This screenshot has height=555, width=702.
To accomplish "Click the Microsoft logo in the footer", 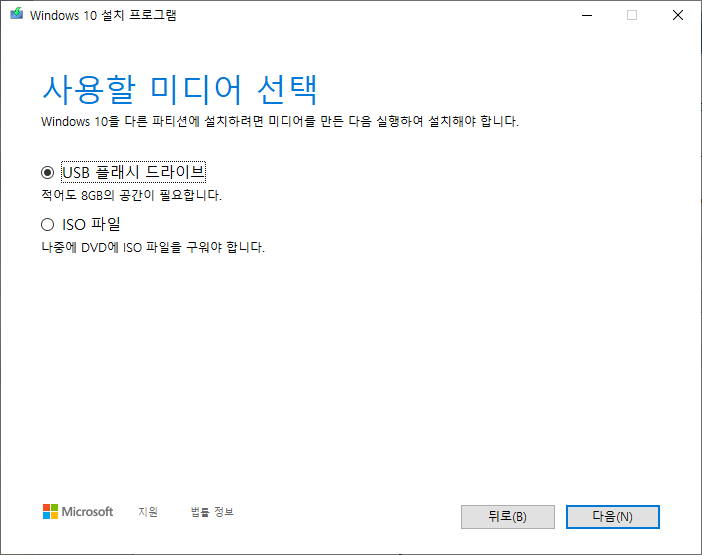I will [x=78, y=512].
